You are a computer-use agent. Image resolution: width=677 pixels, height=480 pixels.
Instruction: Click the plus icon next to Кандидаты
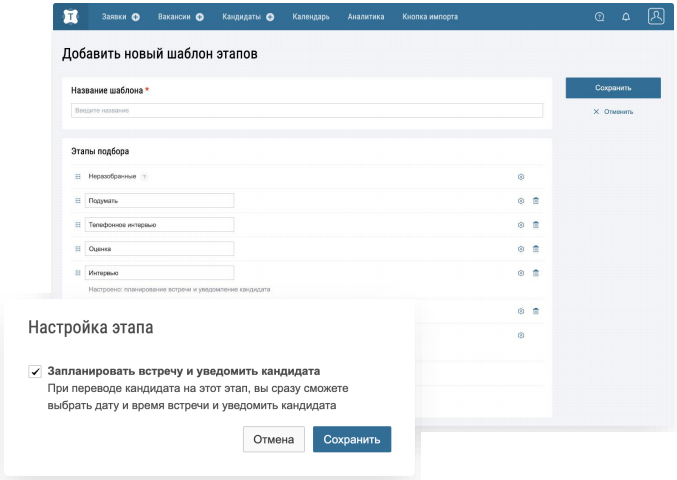coord(270,17)
